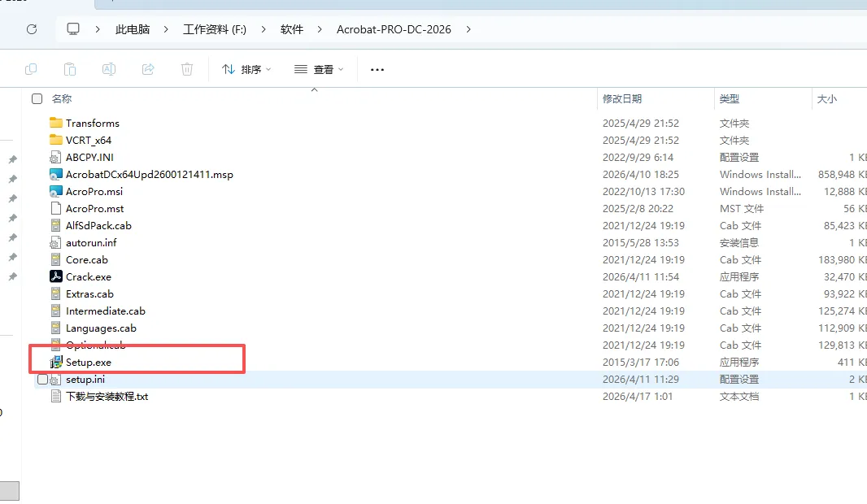Click Acrobat-PRO-DC-2026 in breadcrumb
The image size is (867, 504).
pyautogui.click(x=394, y=29)
